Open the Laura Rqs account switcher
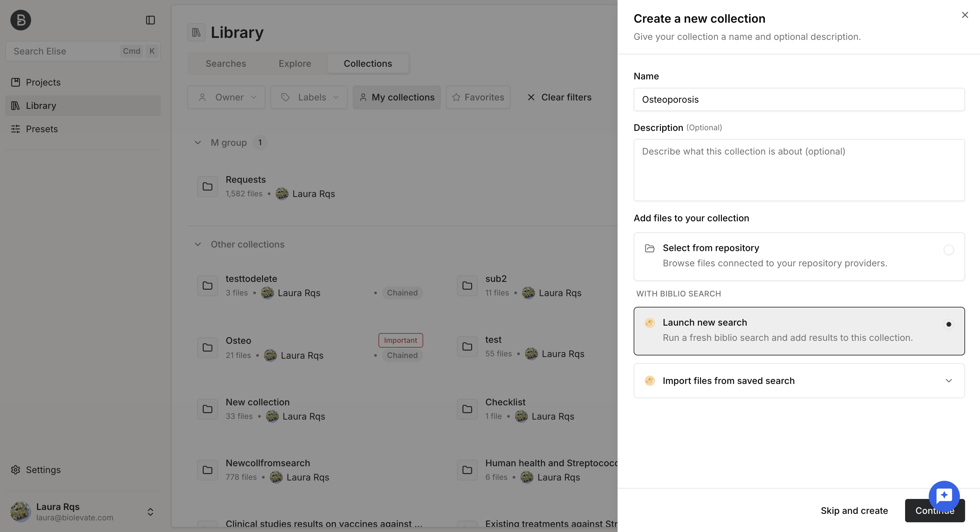Screen dimensions: 980x532 (150, 512)
